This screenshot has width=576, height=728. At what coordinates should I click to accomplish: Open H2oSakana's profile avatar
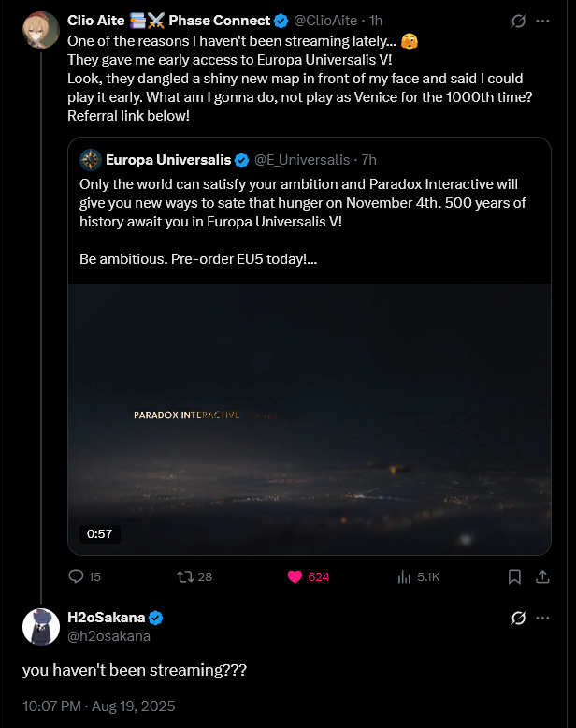pos(41,627)
